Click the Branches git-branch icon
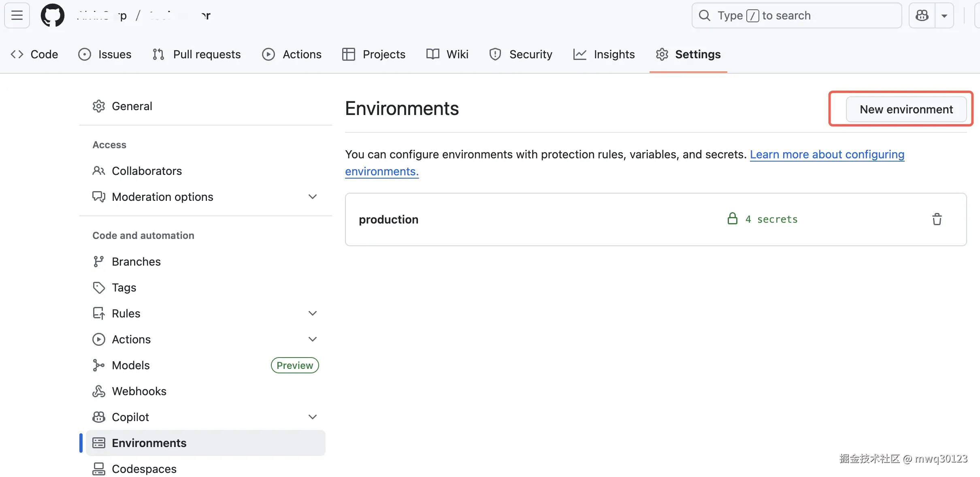The image size is (980, 477). click(98, 262)
